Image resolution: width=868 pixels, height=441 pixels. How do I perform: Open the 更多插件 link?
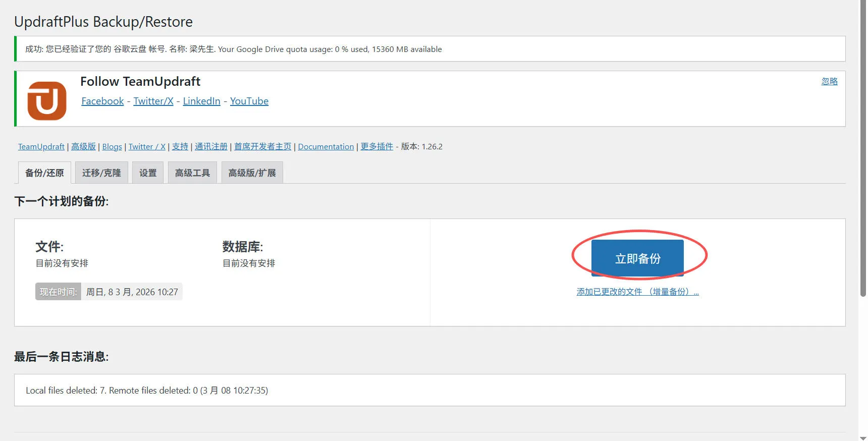coord(376,147)
